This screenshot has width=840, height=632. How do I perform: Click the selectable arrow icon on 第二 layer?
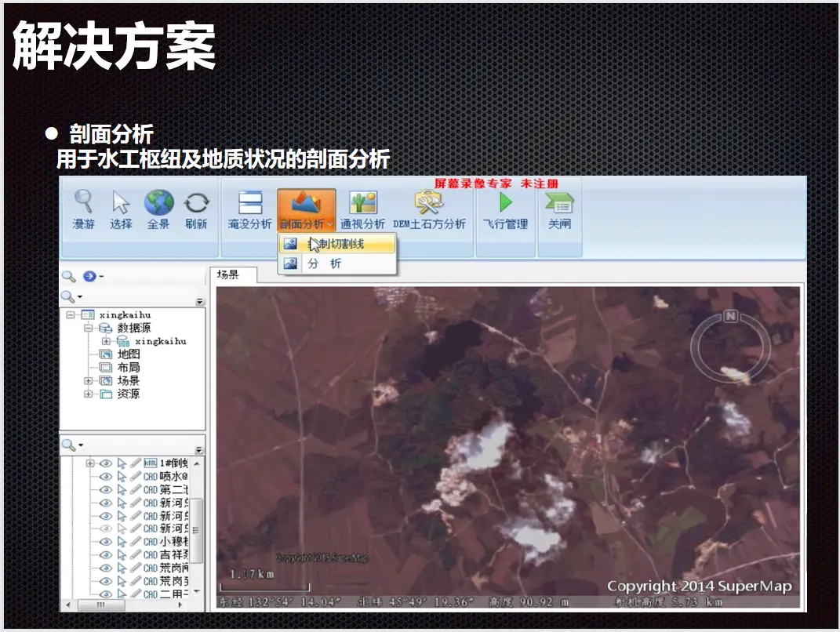click(122, 489)
